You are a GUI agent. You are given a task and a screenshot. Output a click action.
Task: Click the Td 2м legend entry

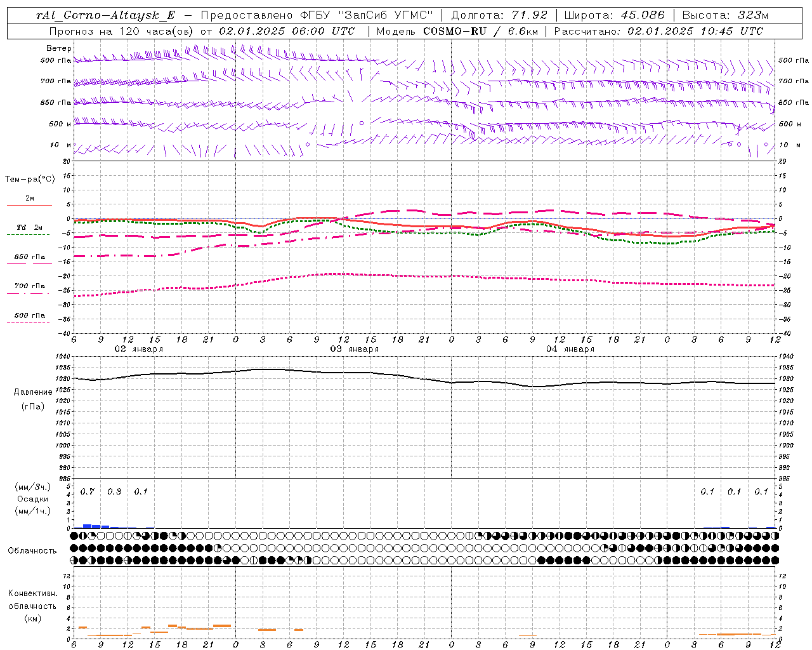click(29, 227)
